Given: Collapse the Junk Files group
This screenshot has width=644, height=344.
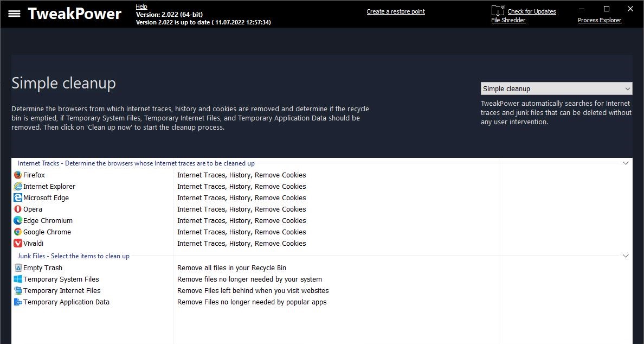Looking at the screenshot, I should click(626, 256).
